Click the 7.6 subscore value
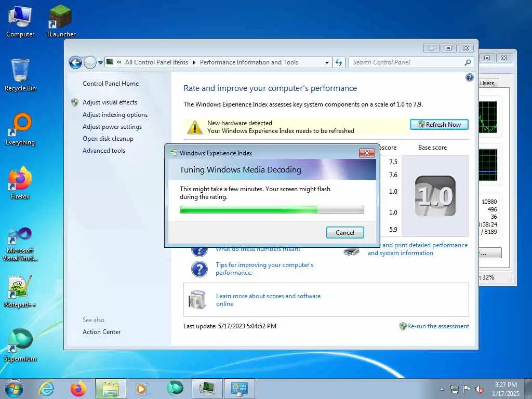 (x=393, y=175)
